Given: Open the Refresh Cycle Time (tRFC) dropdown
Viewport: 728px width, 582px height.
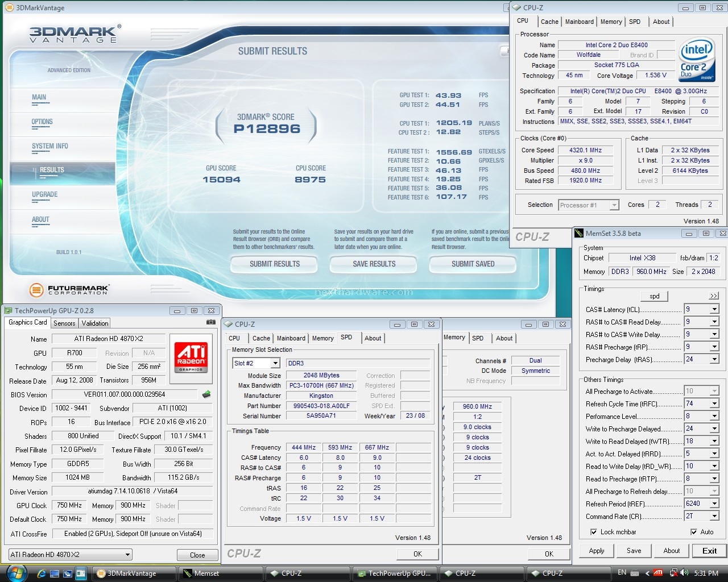Looking at the screenshot, I should coord(714,404).
